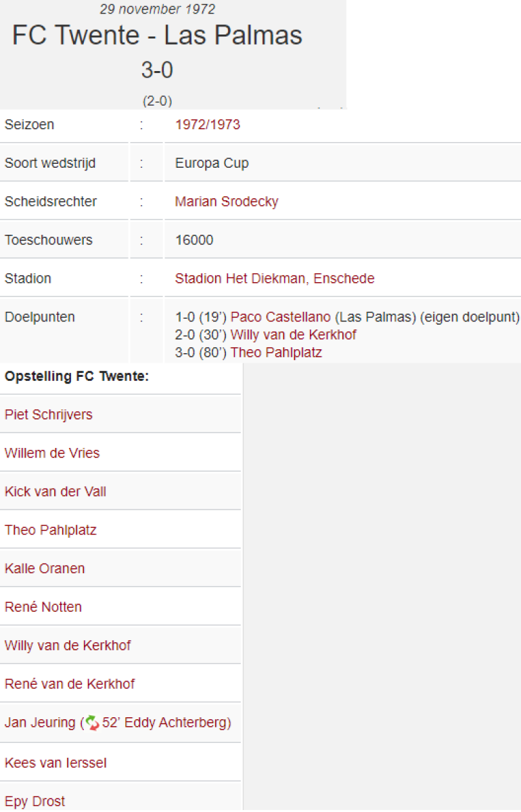
Task: Open René van de Kerkhof profile
Action: click(70, 685)
